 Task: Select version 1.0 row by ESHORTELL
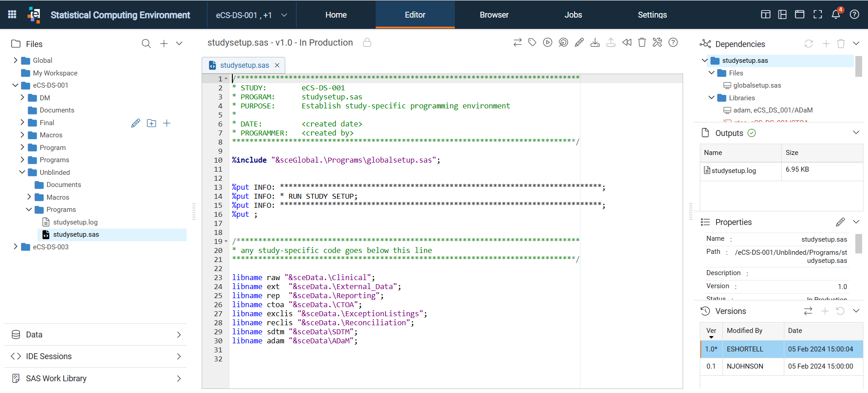point(782,349)
